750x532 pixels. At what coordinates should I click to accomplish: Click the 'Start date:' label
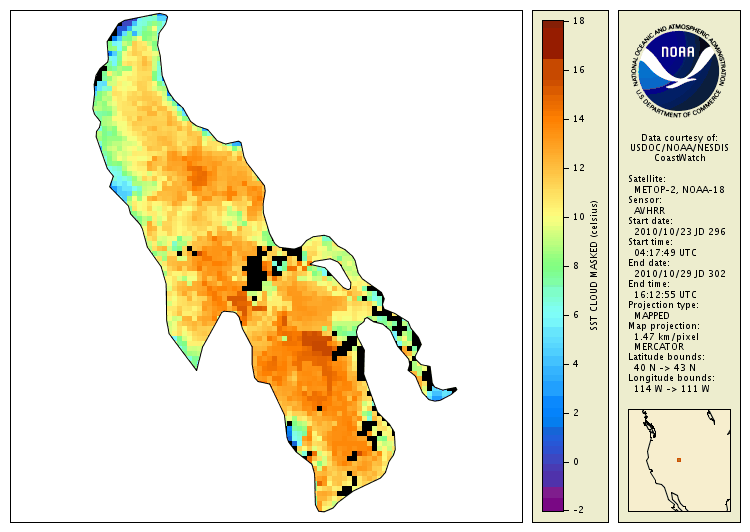coord(651,221)
